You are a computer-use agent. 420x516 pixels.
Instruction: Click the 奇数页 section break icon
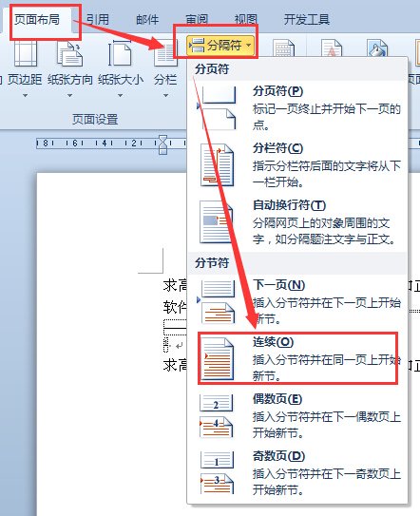pyautogui.click(x=217, y=473)
